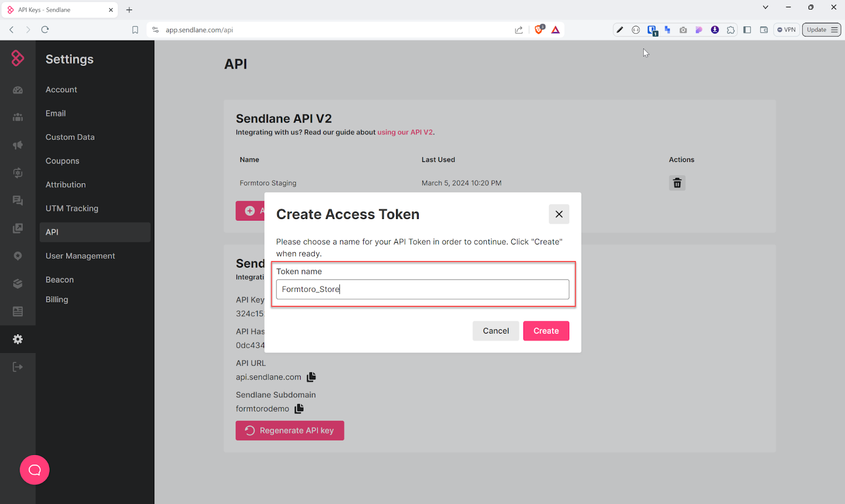Open Beacon settings
The height and width of the screenshot is (504, 845).
coord(60,280)
